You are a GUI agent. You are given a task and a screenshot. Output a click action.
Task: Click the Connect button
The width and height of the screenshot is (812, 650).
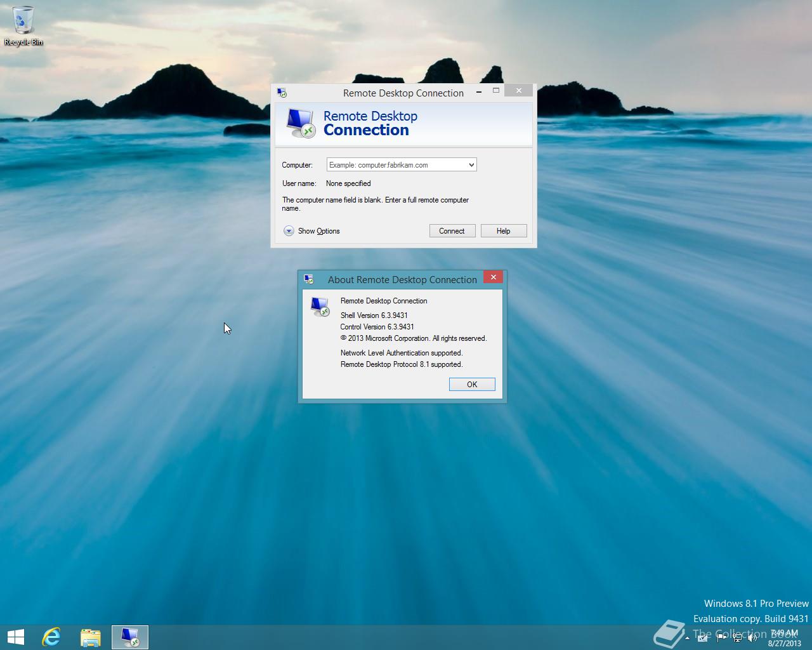452,231
